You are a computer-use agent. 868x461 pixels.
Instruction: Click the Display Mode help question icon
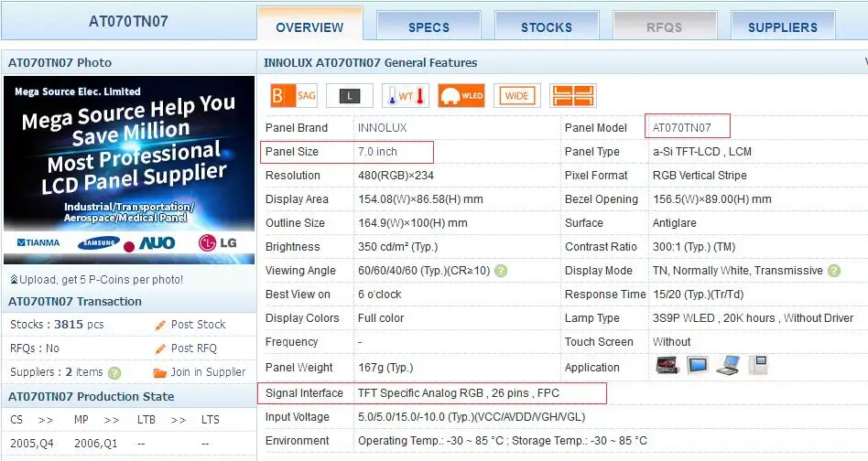point(834,271)
